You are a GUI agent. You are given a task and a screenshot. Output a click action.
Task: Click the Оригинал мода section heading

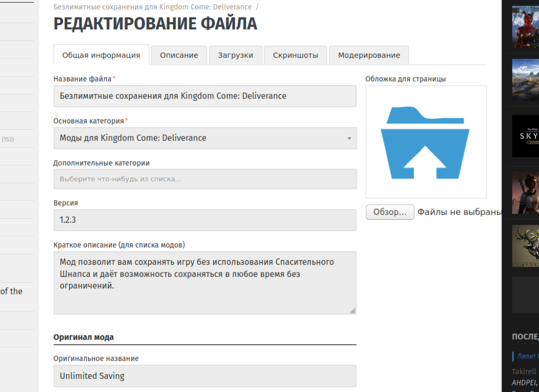point(84,337)
